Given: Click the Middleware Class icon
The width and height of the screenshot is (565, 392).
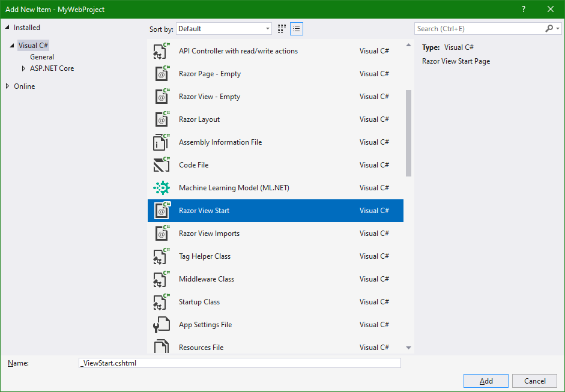Looking at the screenshot, I should pos(162,279).
